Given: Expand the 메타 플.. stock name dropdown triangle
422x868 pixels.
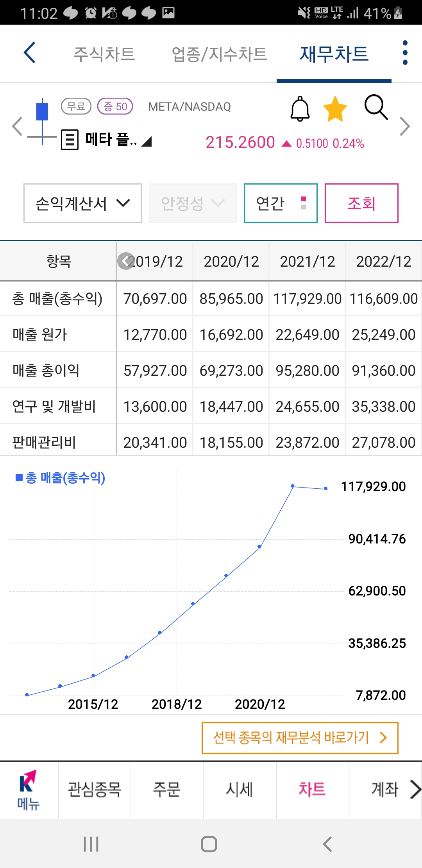Looking at the screenshot, I should [147, 142].
